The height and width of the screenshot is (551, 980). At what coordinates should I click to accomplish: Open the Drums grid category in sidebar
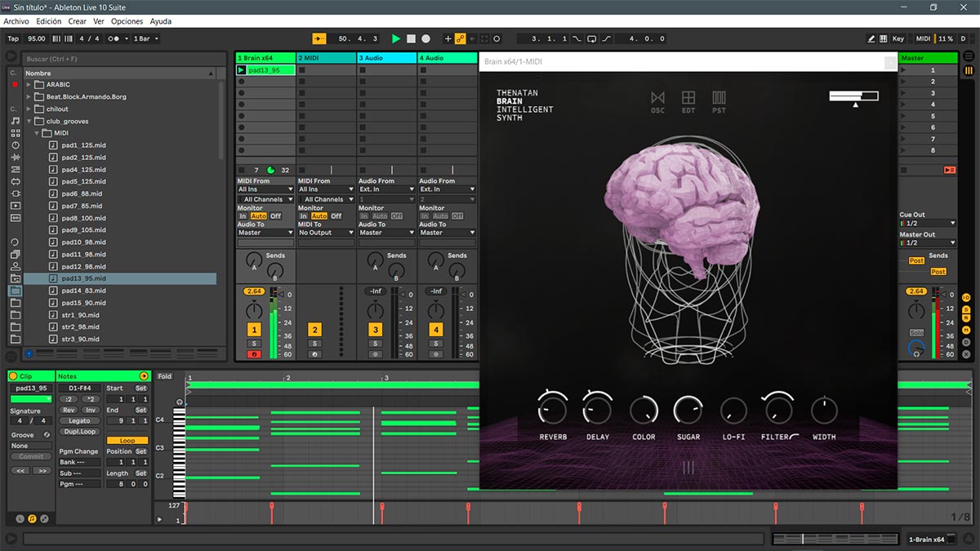pos(16,132)
